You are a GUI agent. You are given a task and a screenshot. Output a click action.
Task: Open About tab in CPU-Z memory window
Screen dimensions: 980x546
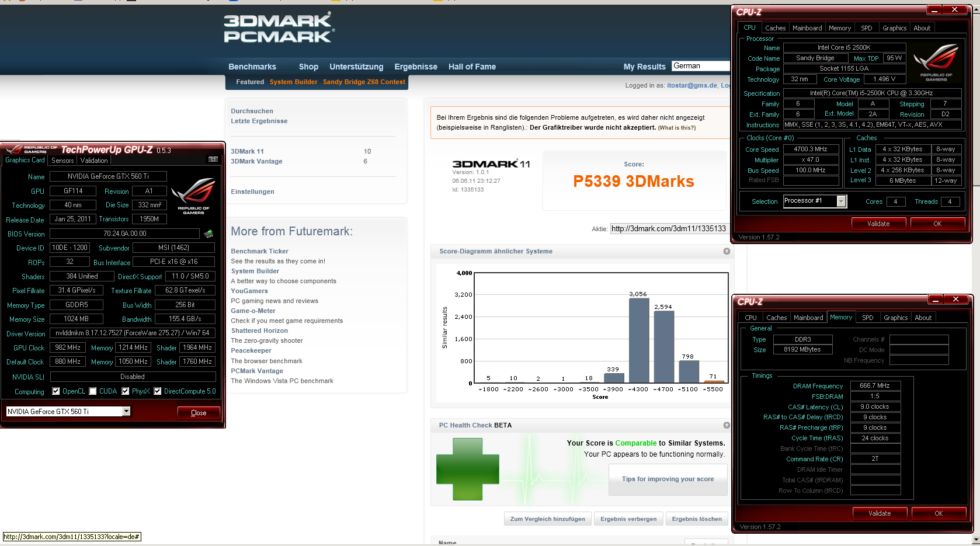tap(923, 318)
